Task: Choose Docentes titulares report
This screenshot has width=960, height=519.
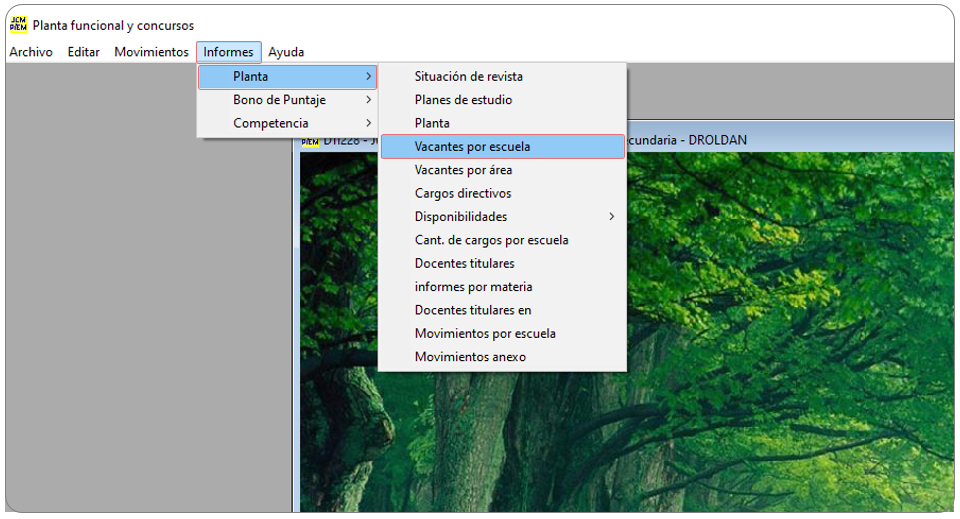Action: [x=503, y=263]
